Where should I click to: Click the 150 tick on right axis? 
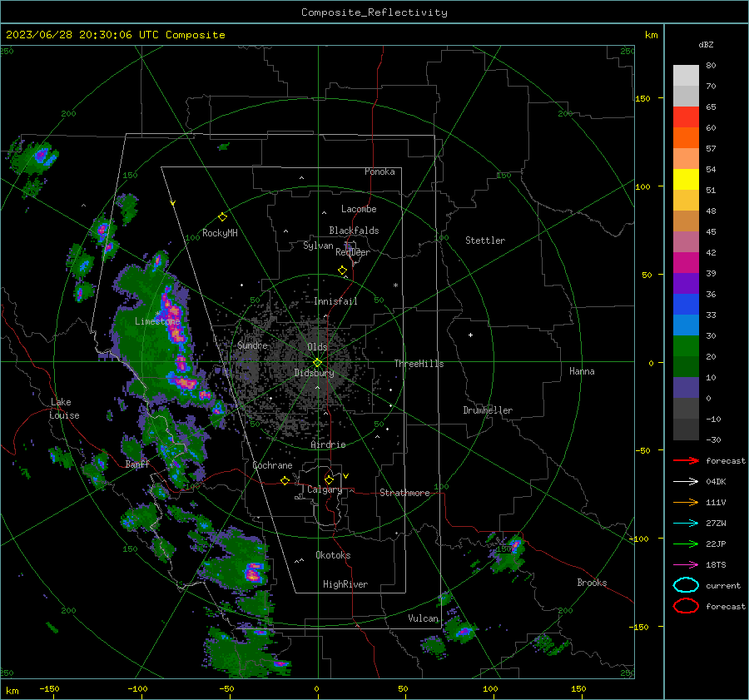(x=642, y=98)
